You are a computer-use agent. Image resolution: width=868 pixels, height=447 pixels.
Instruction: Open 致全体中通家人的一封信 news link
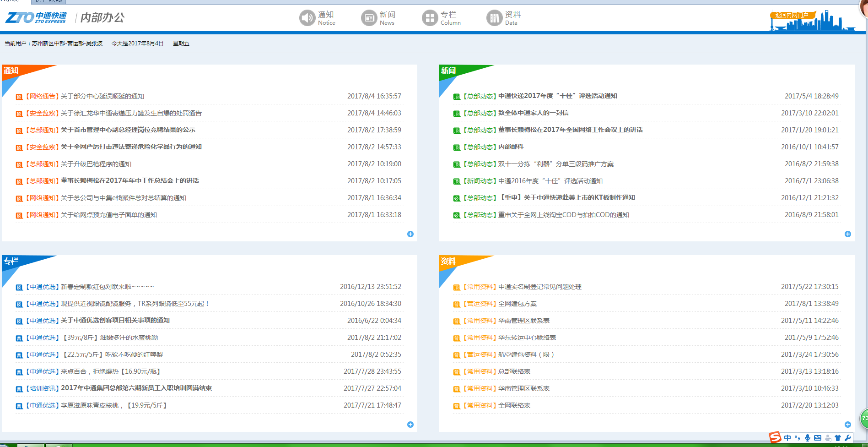coord(533,113)
